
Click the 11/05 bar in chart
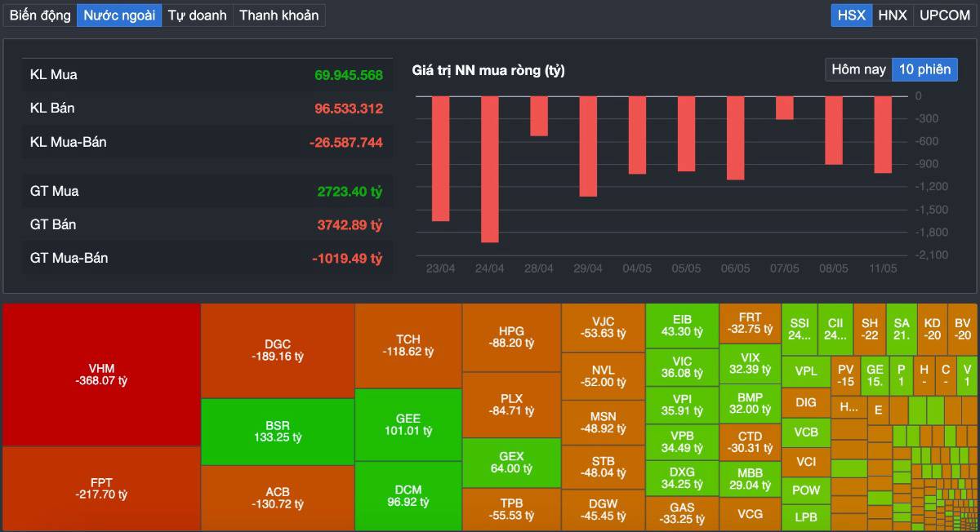click(883, 135)
